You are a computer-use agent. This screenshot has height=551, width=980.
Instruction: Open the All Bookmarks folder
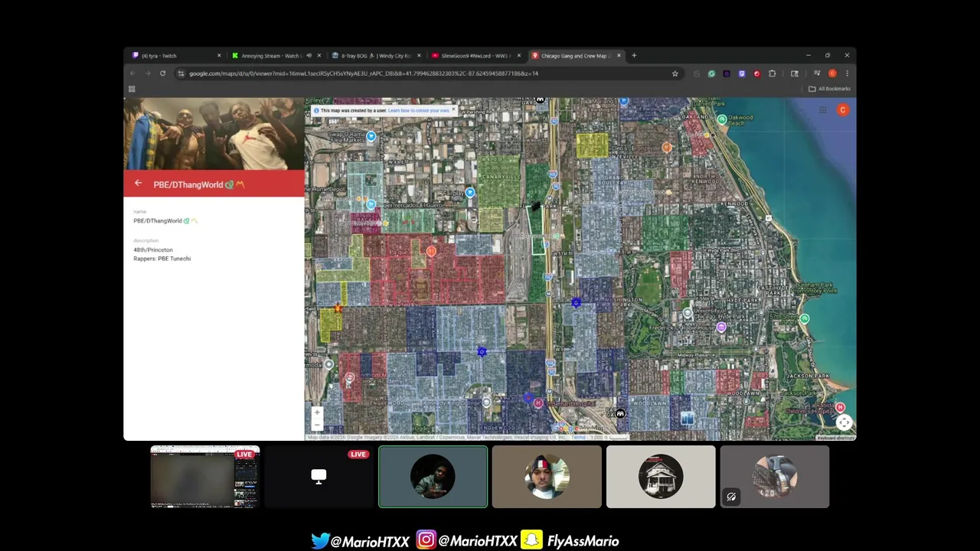[x=829, y=89]
